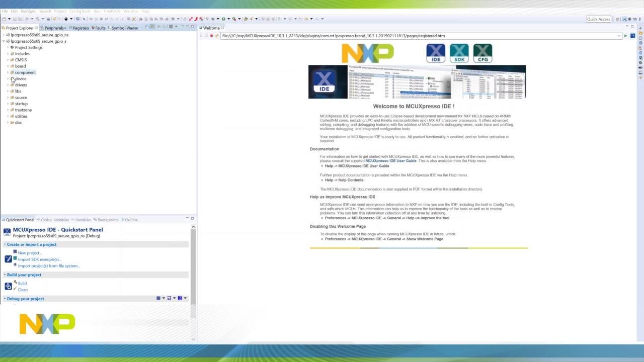Select the Includes tree item
The image size is (644, 362).
click(22, 54)
